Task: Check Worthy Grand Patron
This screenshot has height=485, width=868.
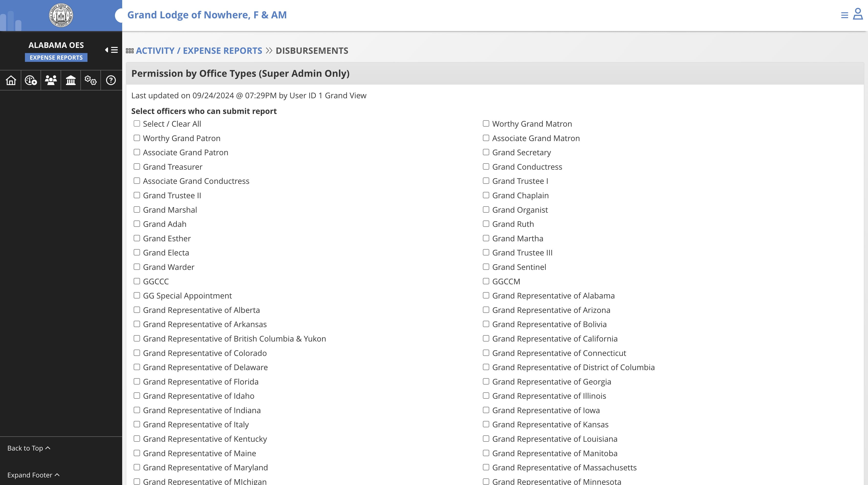Action: [x=137, y=138]
